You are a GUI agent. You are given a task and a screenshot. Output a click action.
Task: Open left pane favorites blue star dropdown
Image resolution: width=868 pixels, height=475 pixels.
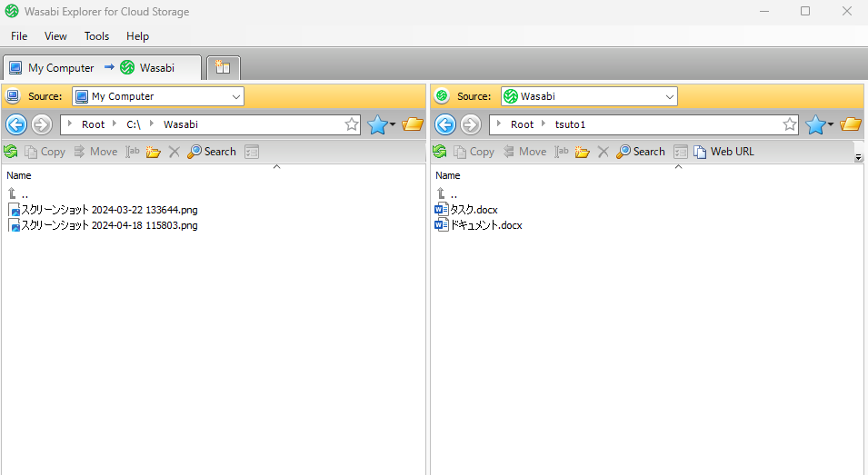(x=382, y=124)
